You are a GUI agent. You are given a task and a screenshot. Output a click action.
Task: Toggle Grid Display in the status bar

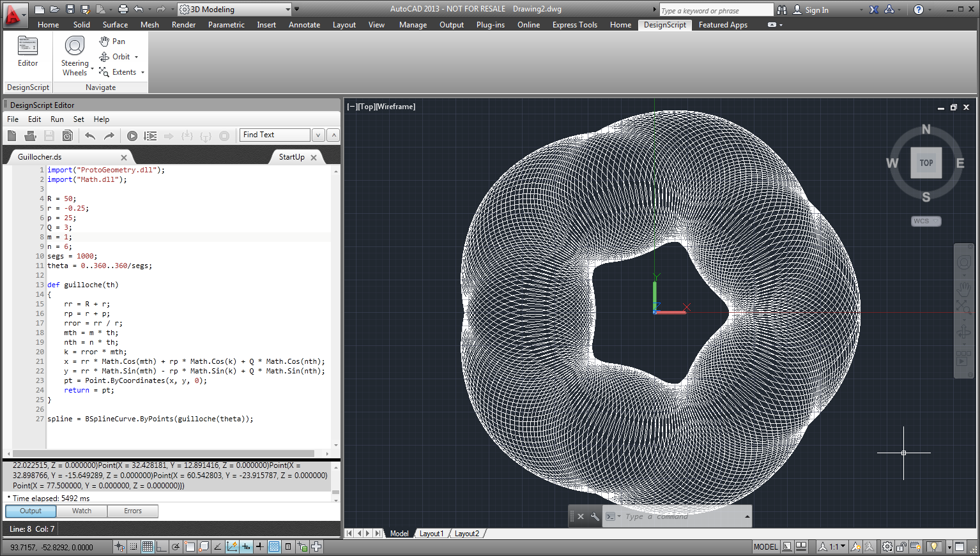click(148, 546)
